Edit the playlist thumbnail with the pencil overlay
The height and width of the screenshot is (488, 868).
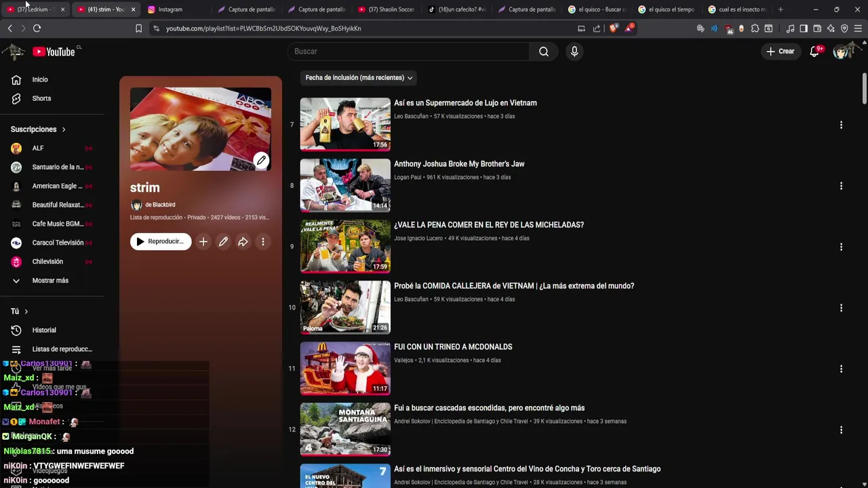click(261, 161)
